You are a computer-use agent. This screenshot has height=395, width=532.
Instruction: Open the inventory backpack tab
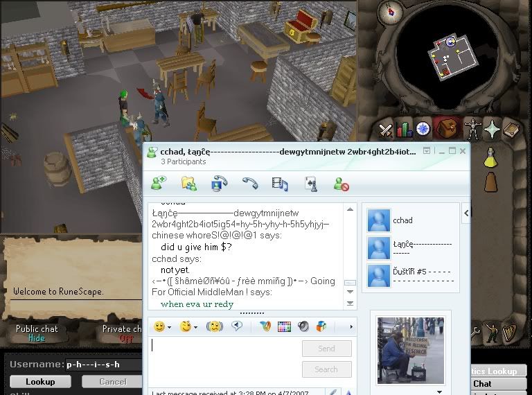pyautogui.click(x=447, y=129)
